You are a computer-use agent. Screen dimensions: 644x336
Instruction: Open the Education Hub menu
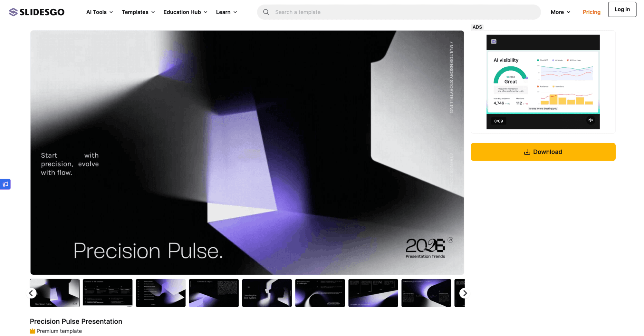[x=185, y=12]
